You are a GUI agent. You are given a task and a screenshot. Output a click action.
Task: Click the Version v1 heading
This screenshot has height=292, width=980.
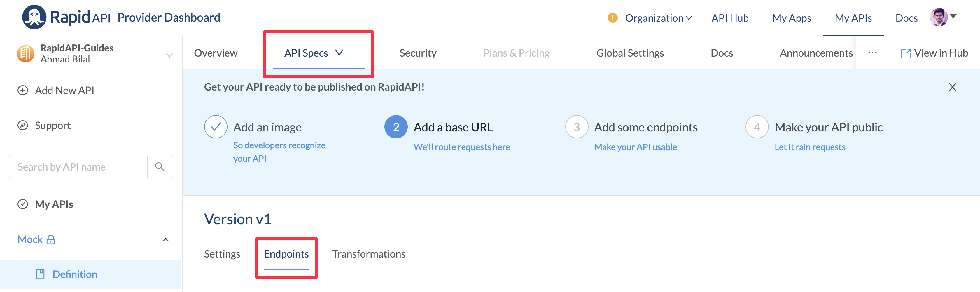tap(238, 219)
